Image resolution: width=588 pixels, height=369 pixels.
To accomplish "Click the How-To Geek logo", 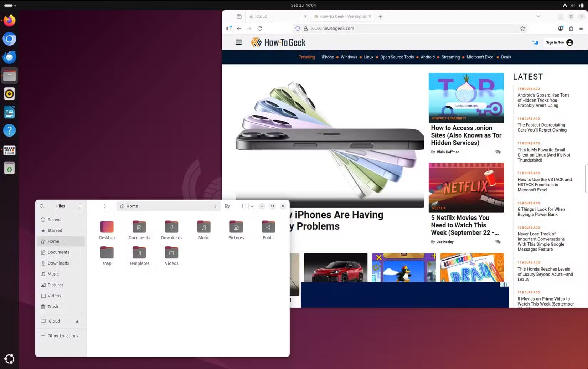I will [278, 42].
